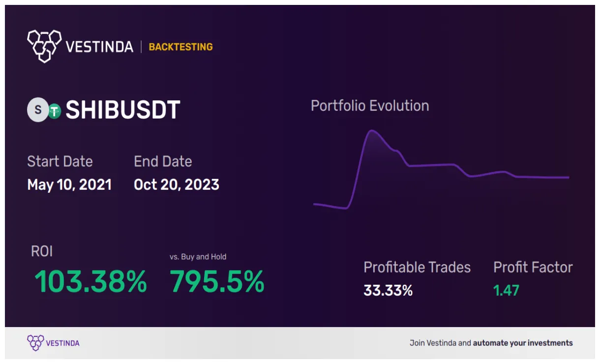Click the 'Join Vestinda' footer text

point(433,343)
